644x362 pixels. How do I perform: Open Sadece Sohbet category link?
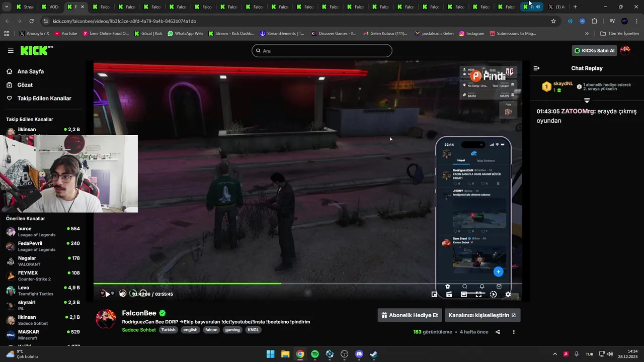pos(139,330)
